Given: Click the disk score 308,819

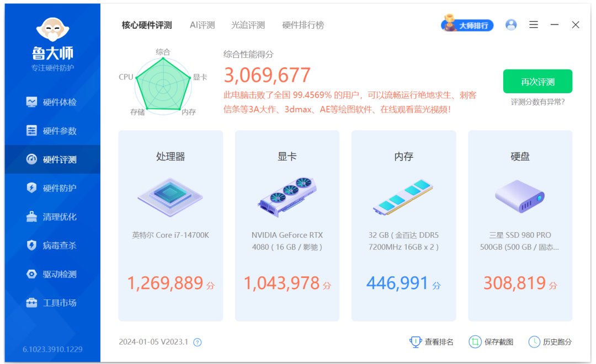Looking at the screenshot, I should (515, 283).
